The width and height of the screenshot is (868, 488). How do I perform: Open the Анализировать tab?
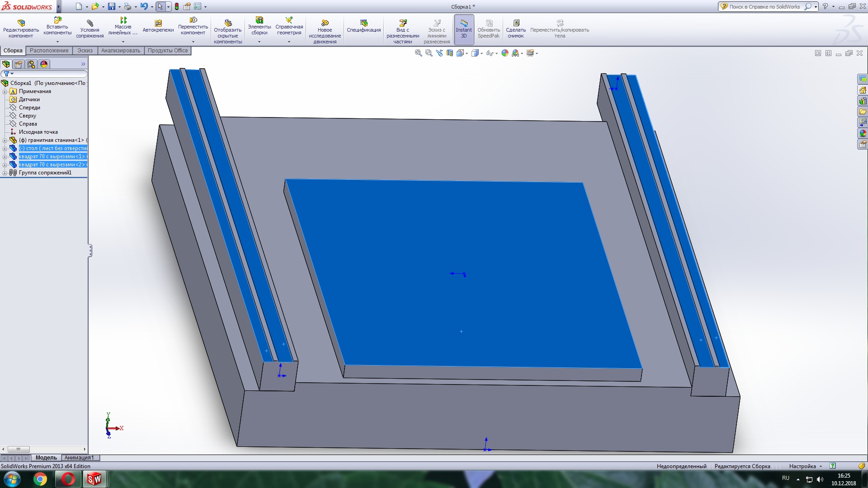120,51
